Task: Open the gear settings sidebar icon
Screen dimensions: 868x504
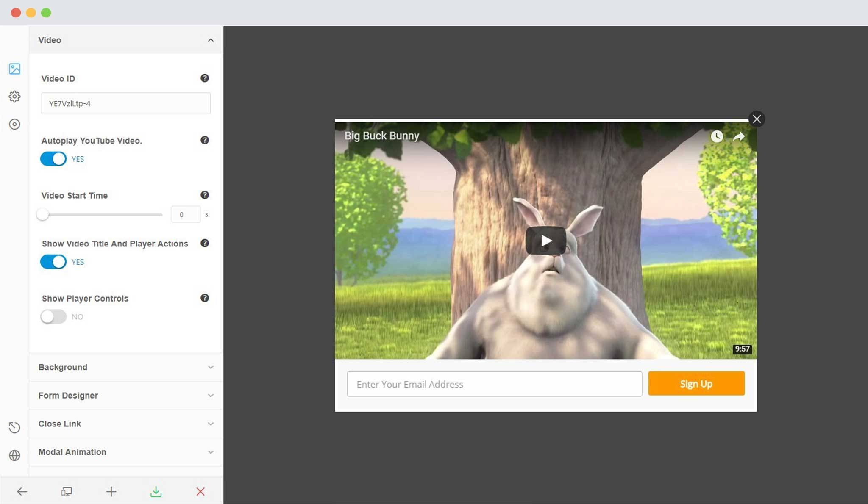Action: point(14,97)
